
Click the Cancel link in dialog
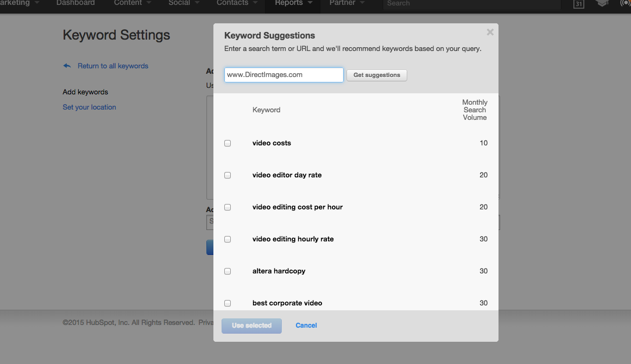pyautogui.click(x=306, y=325)
